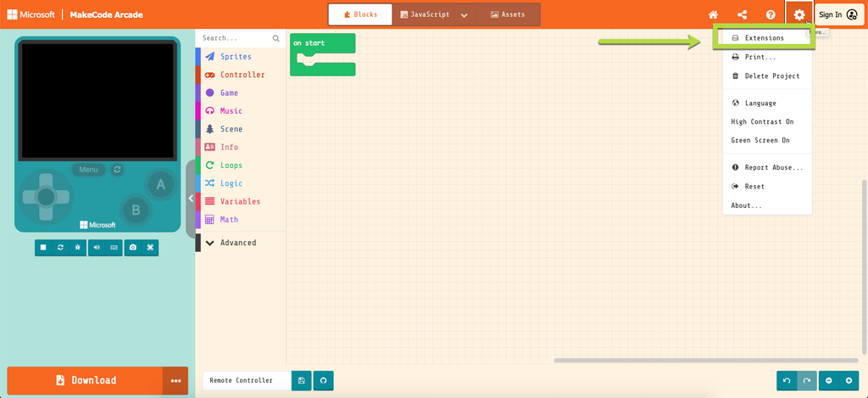
Task: Save the project with disk icon
Action: point(301,381)
